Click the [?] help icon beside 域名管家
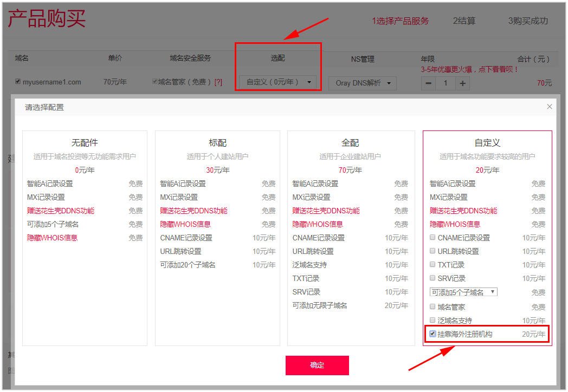This screenshot has height=392, width=568. 218,82
